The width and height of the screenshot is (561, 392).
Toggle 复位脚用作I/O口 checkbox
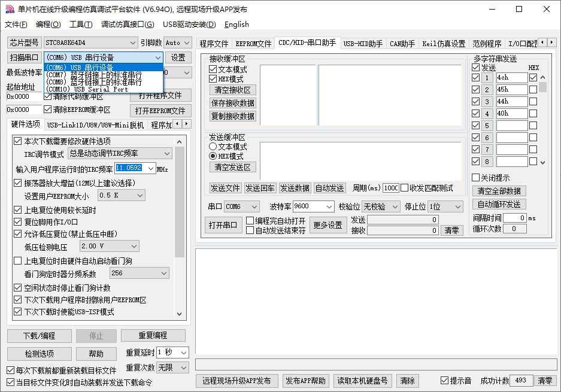17,222
